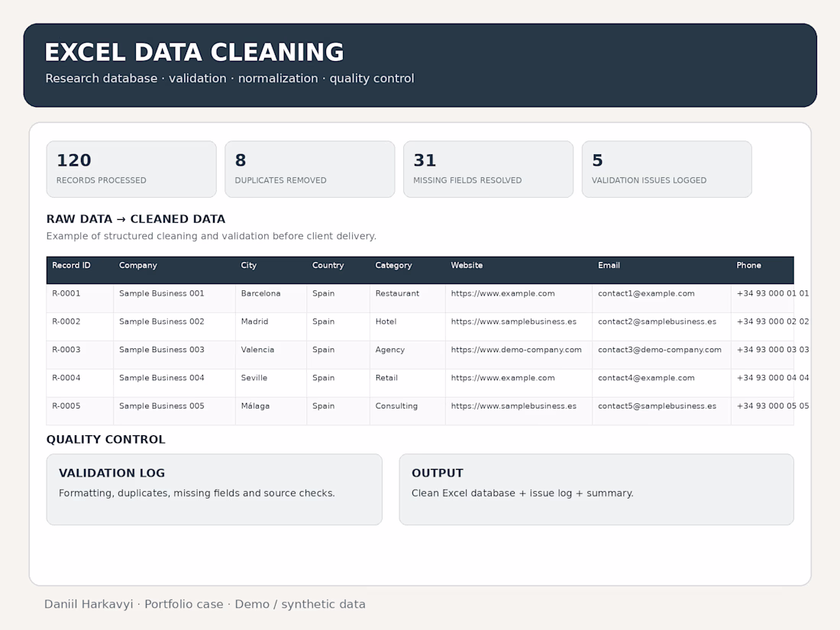Click the 5 Validation Issues Logged card

tap(667, 170)
